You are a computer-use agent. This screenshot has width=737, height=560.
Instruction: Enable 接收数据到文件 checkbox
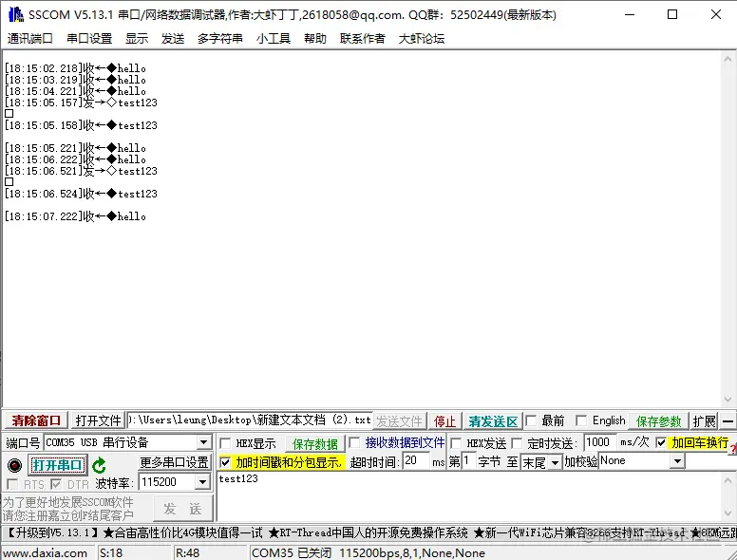pyautogui.click(x=355, y=442)
